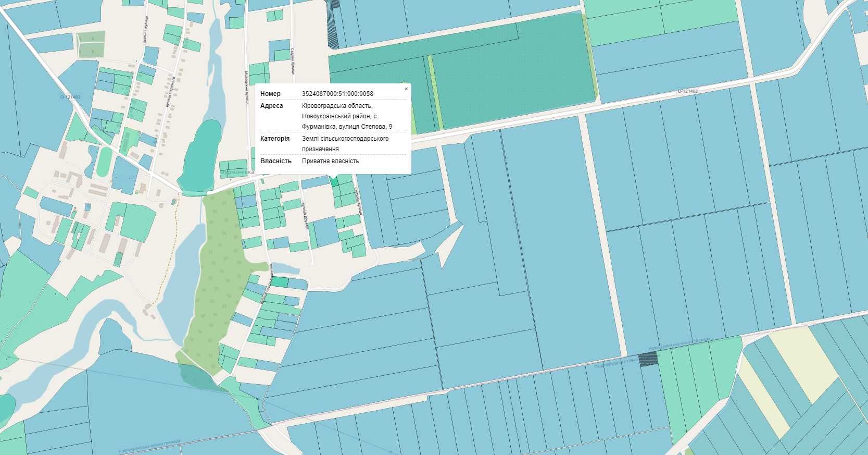This screenshot has height=455, width=868.
Task: Select the small green park parcel in the northwest
Action: point(91,44)
